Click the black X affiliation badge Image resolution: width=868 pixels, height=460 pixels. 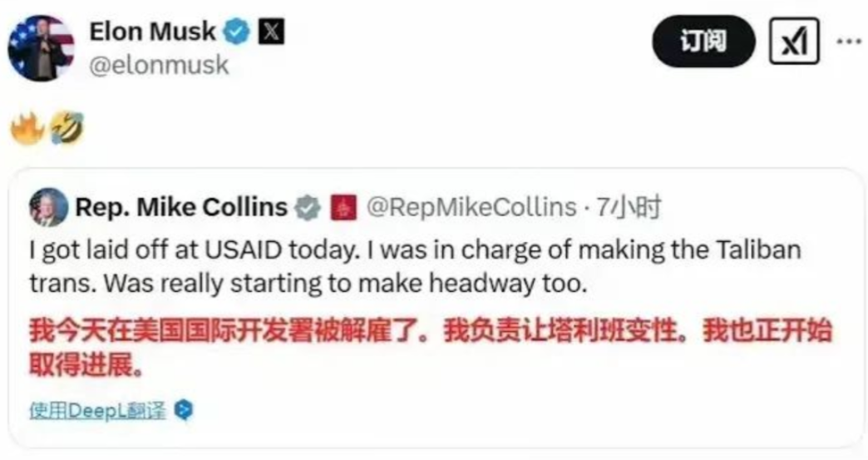click(271, 32)
